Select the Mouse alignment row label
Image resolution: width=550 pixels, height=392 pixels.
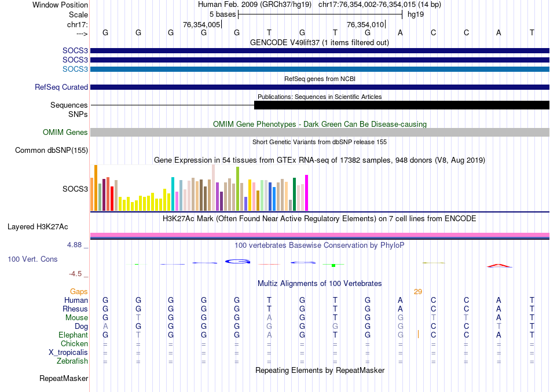76,318
